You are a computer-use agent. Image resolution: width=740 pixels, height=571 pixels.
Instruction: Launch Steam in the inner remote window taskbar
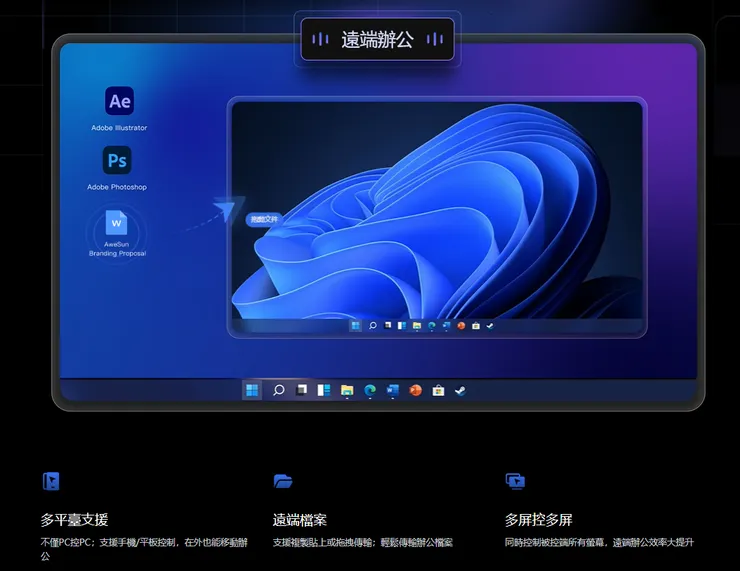(490, 325)
